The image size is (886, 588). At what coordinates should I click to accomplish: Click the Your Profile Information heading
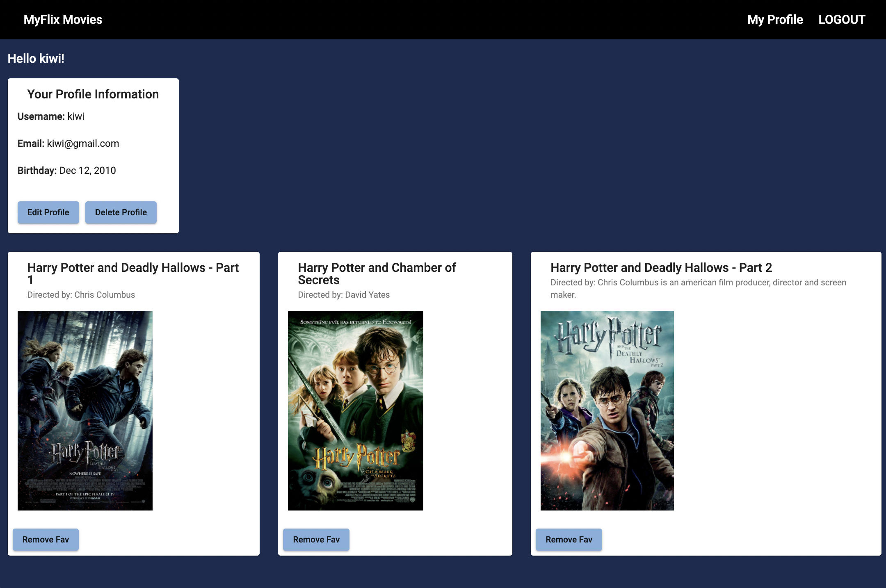point(93,94)
